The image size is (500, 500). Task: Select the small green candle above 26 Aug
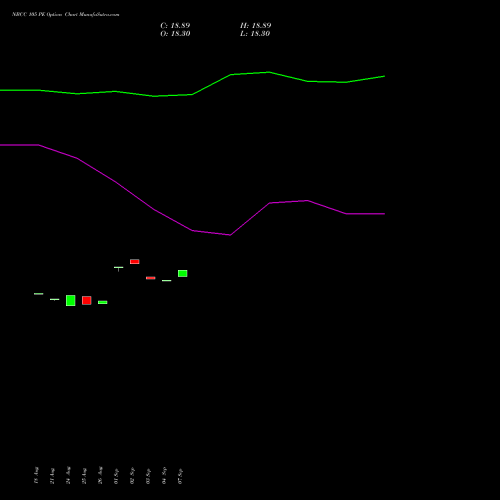[x=103, y=302]
